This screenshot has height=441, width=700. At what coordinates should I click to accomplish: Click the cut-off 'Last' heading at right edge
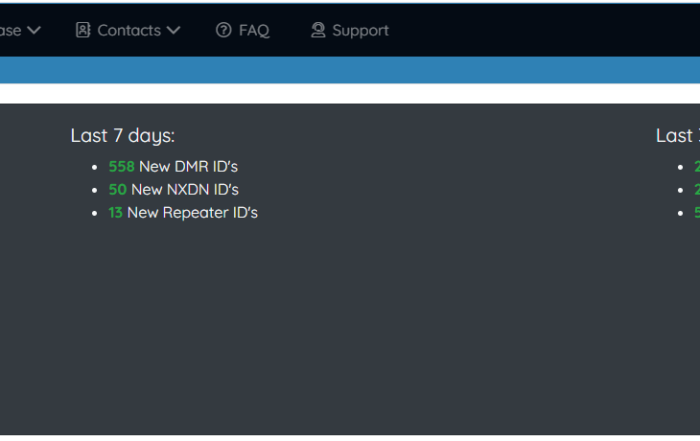pyautogui.click(x=678, y=136)
